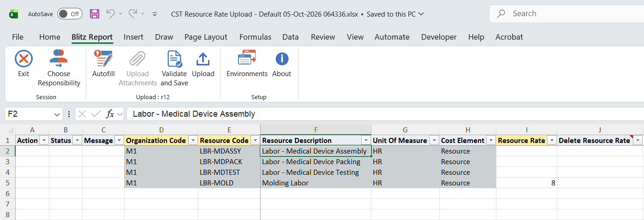Open the Undo history dropdown arrow
The image size is (644, 220).
[x=120, y=14]
